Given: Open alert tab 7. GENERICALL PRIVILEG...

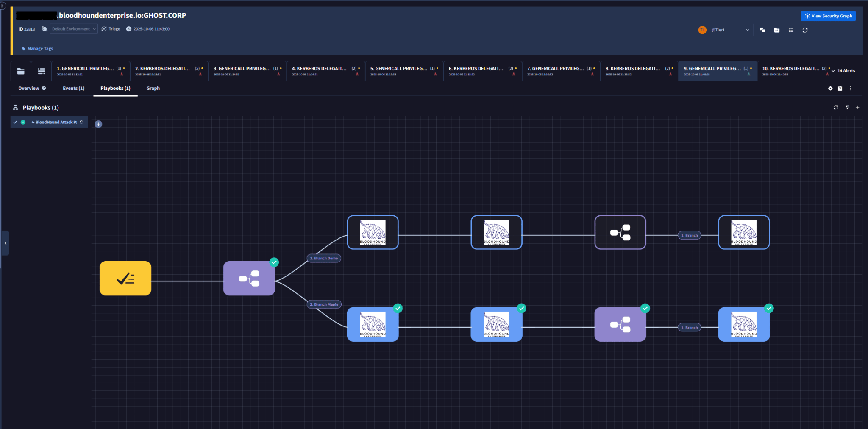Looking at the screenshot, I should coord(561,71).
